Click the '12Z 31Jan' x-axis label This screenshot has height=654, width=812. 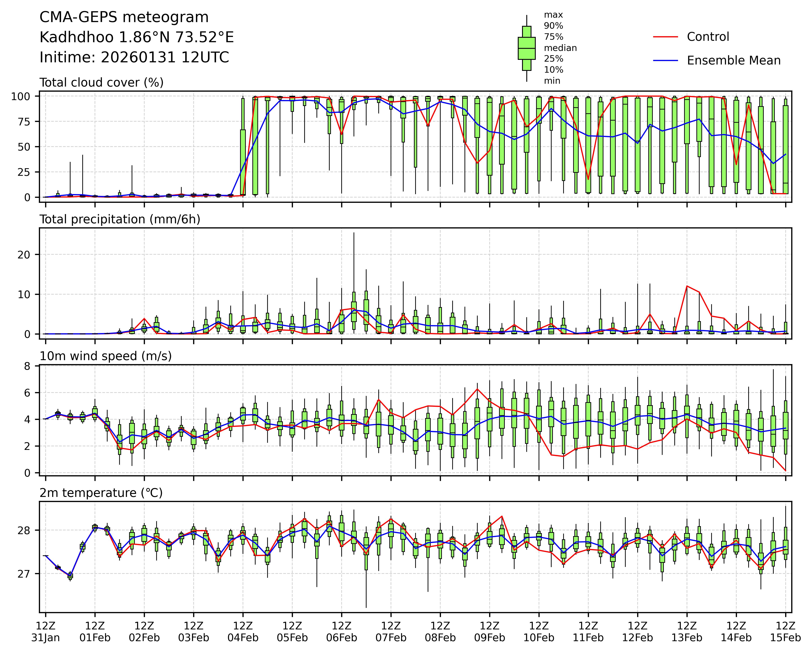coord(46,632)
